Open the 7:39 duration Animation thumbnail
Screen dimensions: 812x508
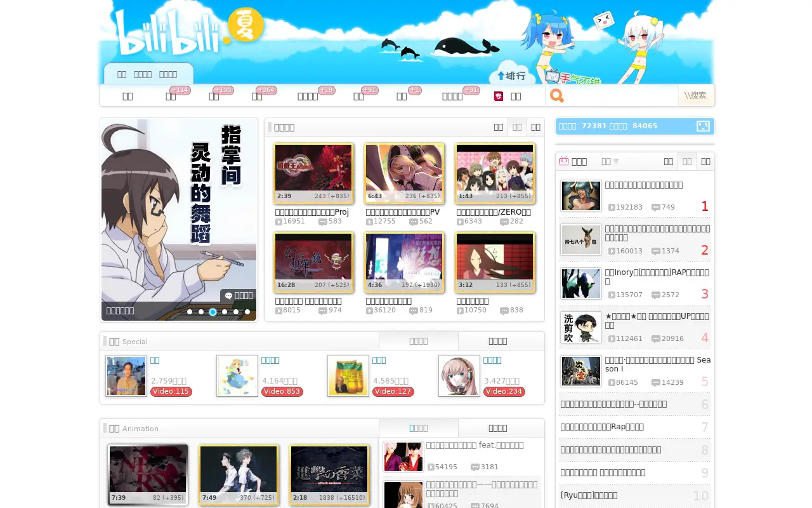(148, 474)
